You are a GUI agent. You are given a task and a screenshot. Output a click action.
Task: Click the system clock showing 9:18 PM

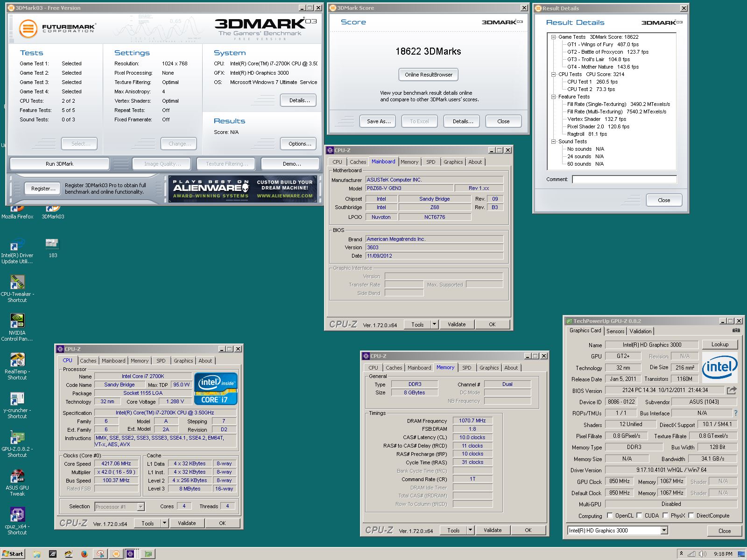point(723,554)
